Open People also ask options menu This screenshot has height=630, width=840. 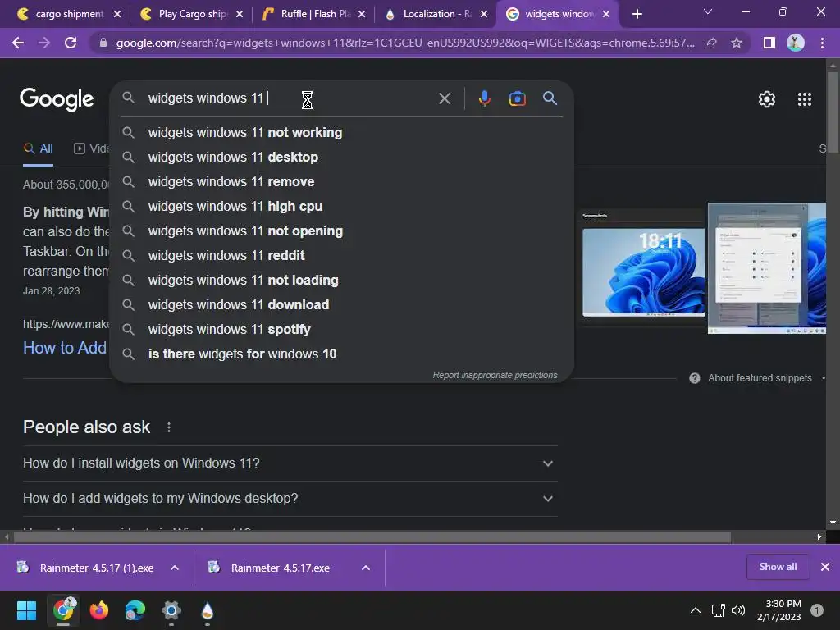pyautogui.click(x=169, y=427)
